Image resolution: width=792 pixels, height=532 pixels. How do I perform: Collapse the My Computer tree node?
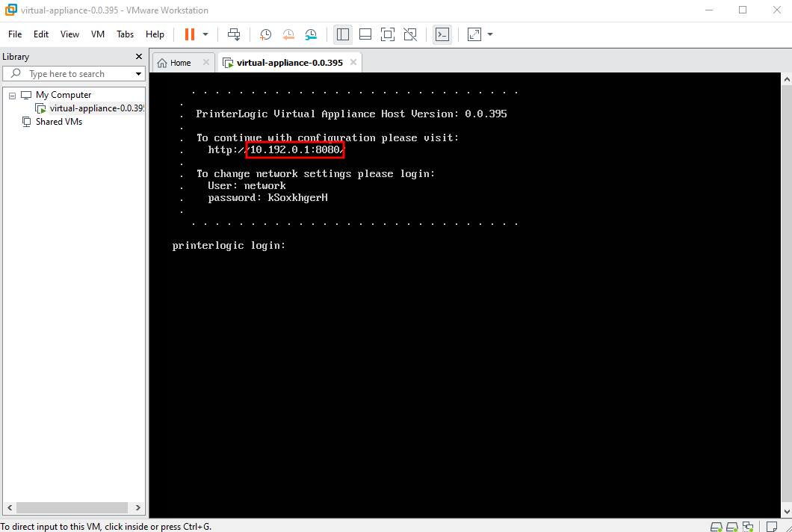click(11, 94)
